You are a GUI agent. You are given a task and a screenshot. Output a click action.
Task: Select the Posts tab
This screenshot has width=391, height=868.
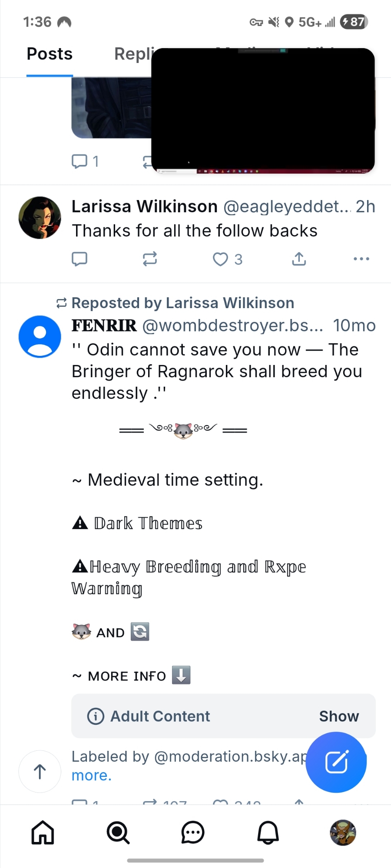(x=50, y=54)
